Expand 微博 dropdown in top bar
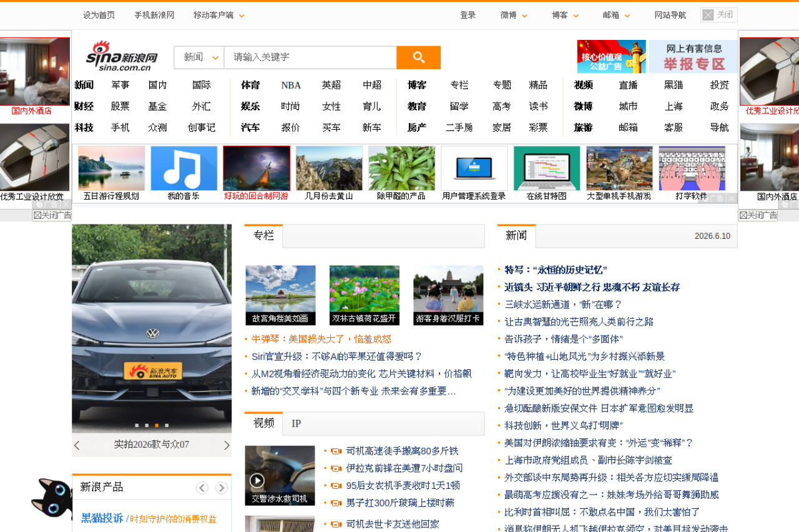This screenshot has height=532, width=799. [514, 15]
